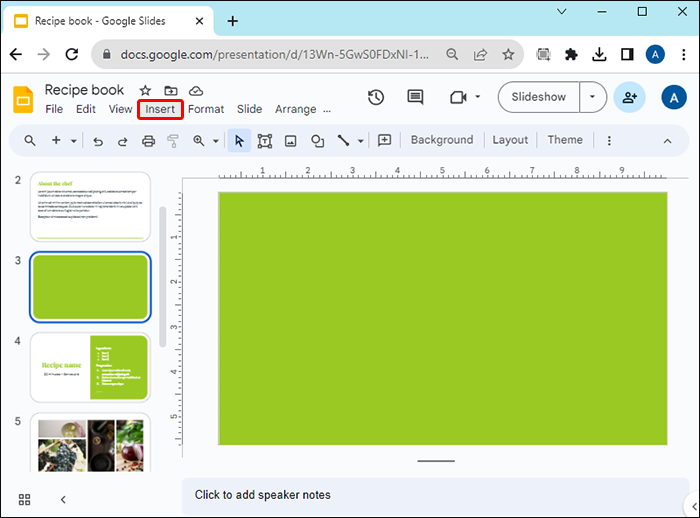Open the Arrange menu
Viewport: 700px width, 518px height.
click(x=296, y=109)
